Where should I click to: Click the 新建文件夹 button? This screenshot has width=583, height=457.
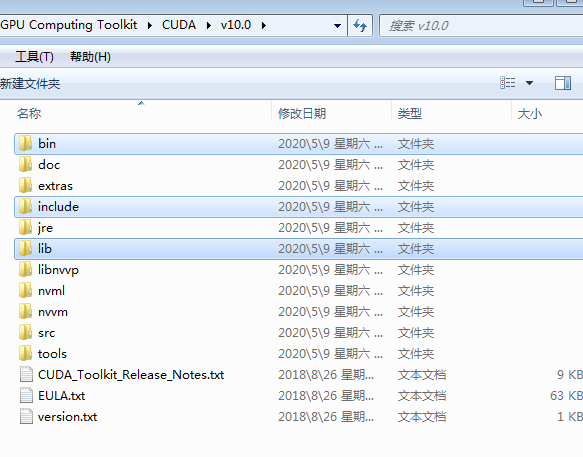(x=30, y=83)
